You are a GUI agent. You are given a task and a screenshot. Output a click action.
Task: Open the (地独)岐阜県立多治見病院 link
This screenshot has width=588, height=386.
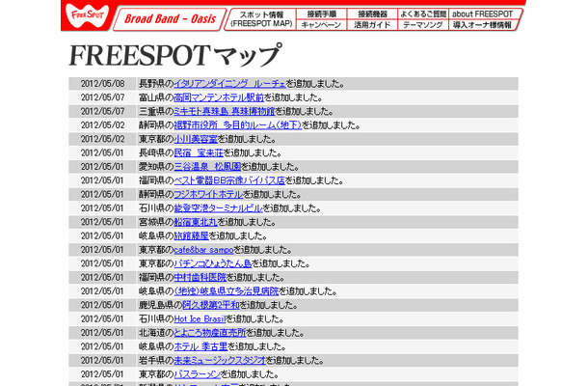(227, 291)
